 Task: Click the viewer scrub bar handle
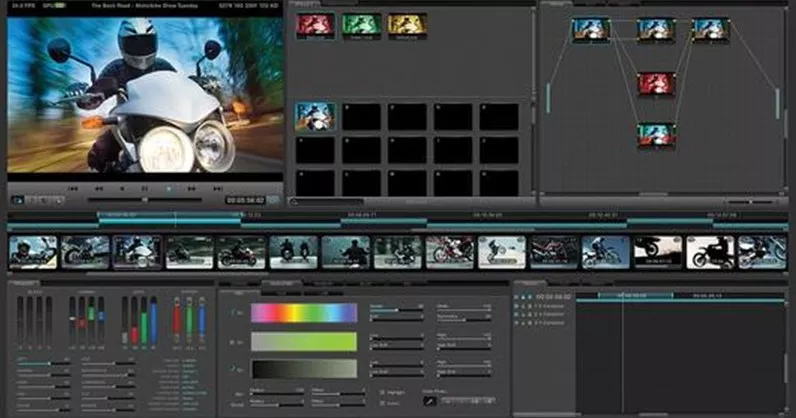[145, 200]
